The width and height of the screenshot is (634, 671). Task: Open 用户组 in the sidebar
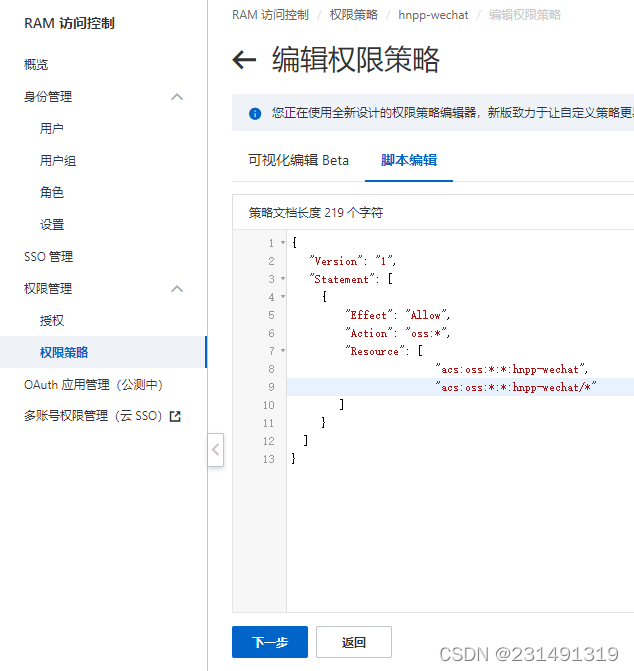(x=58, y=160)
